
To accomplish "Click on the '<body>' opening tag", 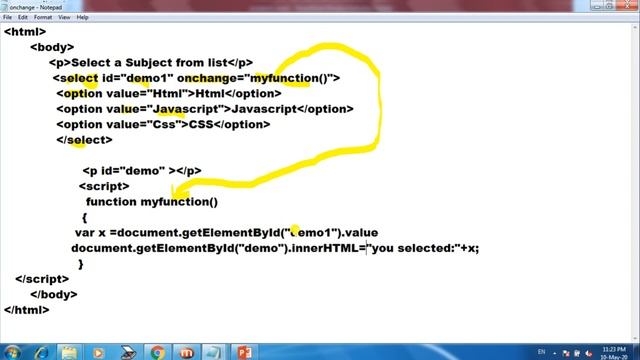I will pyautogui.click(x=52, y=47).
